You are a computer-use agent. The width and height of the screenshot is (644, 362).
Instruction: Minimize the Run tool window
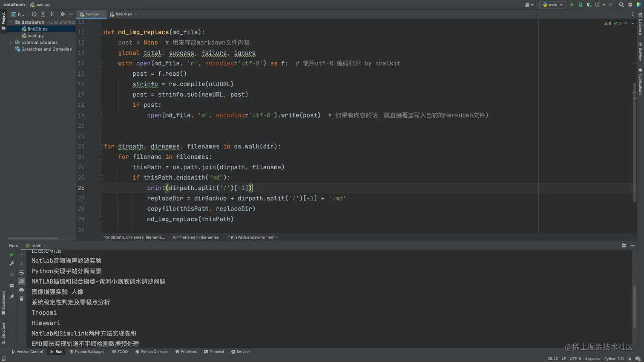[632, 245]
